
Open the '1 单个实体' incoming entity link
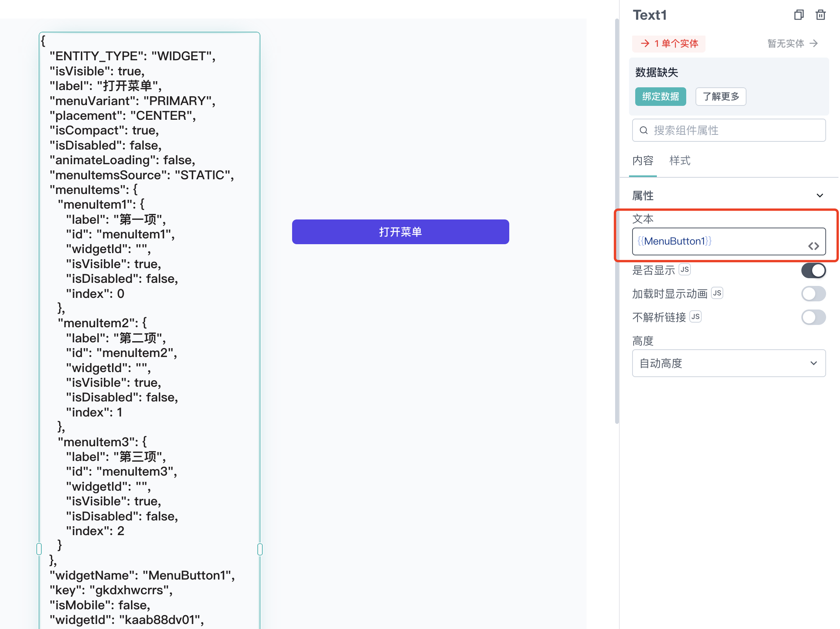pyautogui.click(x=669, y=44)
